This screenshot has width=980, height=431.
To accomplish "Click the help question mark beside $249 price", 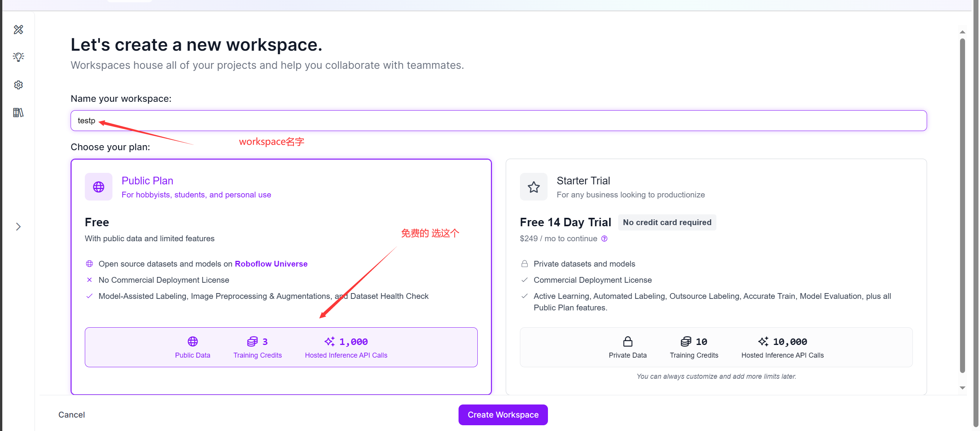I will click(604, 239).
